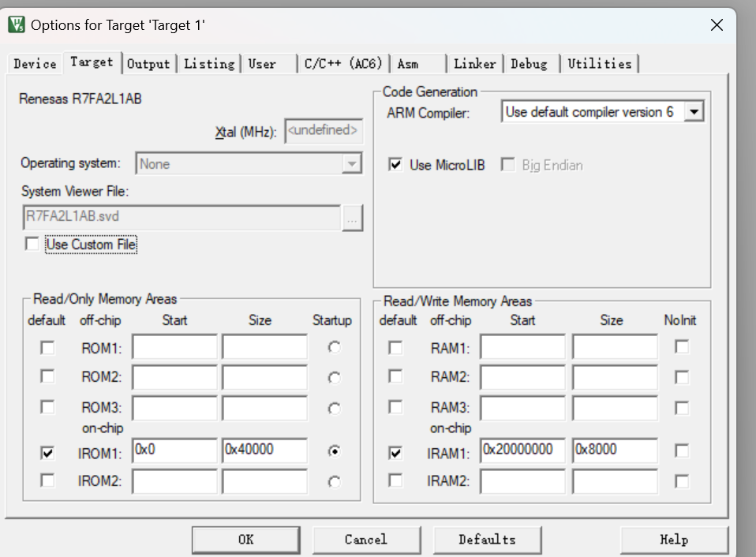The image size is (756, 557).
Task: Disable the Use MicroLIB checkbox
Action: point(395,165)
